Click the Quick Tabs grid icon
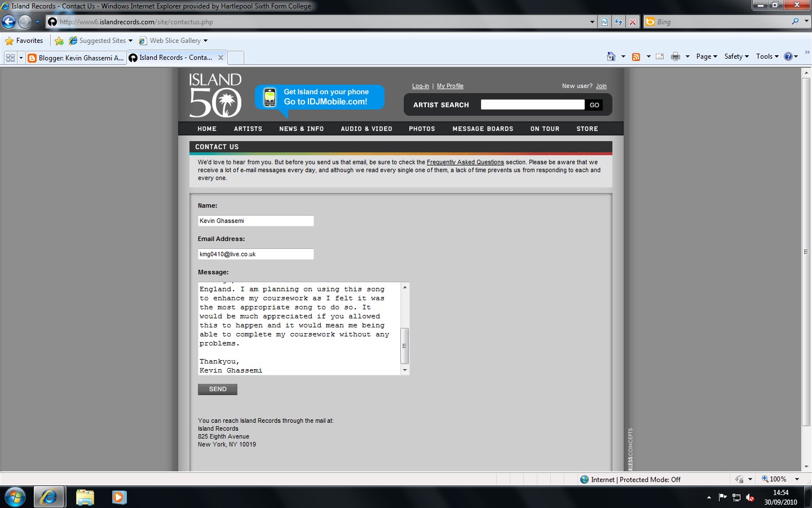 click(10, 58)
